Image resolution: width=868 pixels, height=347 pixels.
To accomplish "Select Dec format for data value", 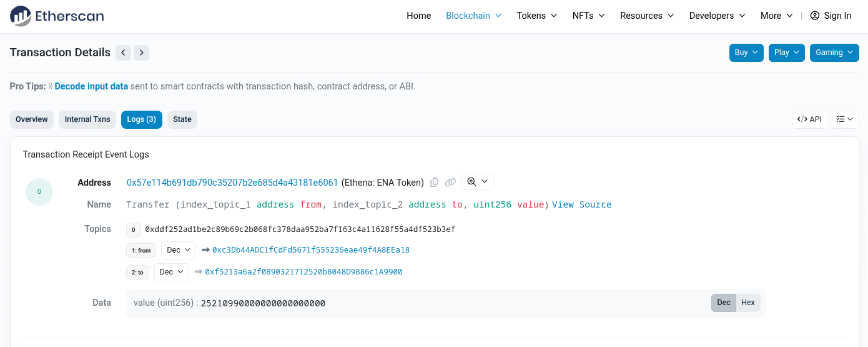I will click(x=724, y=303).
